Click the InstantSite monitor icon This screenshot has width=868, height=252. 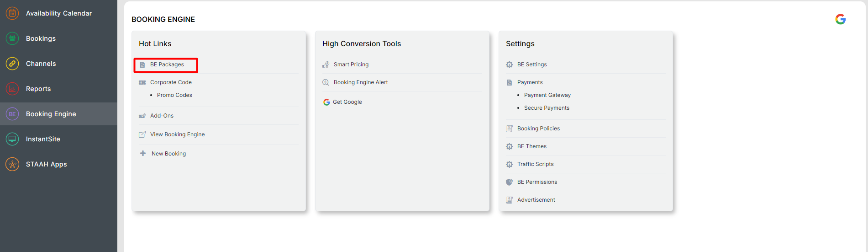pyautogui.click(x=12, y=139)
